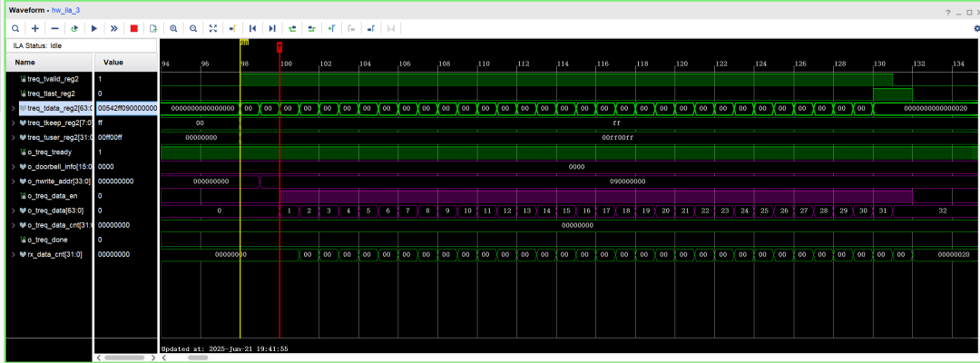Click the yellow cursor marker labeled 98
980x363 pixels.
tap(244, 43)
